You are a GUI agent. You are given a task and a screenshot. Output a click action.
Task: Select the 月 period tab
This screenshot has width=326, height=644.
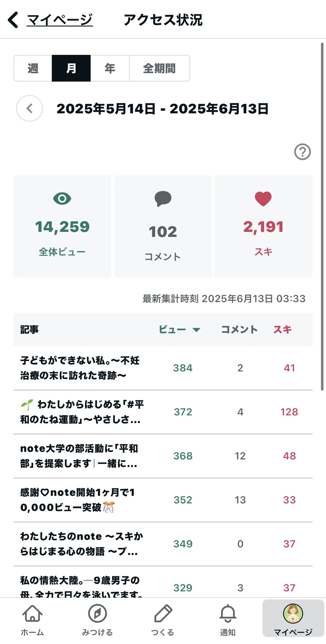pos(71,68)
